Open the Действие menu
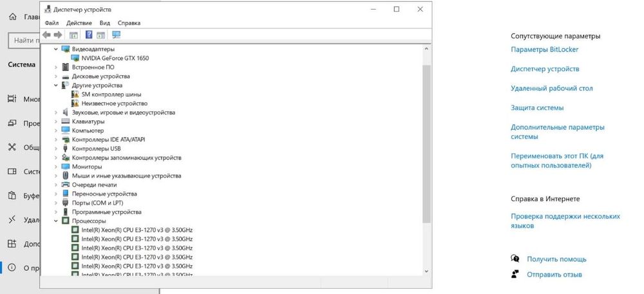Viewport: 644px width, 294px height. click(79, 23)
